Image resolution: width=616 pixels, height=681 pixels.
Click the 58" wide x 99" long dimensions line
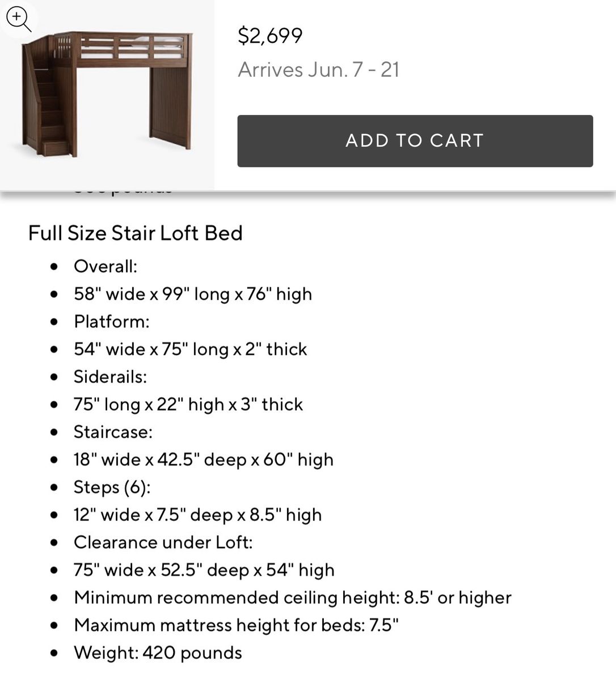tap(193, 294)
